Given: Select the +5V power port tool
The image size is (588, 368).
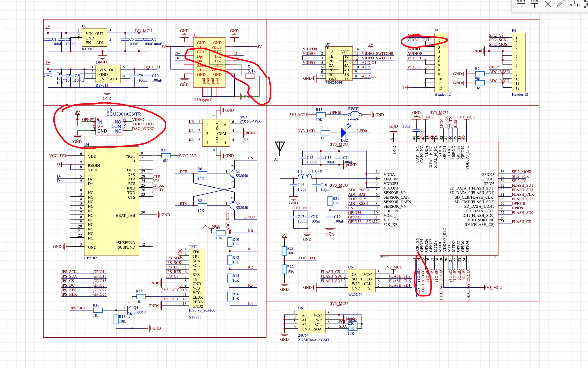Looking at the screenshot, I should click(534, 4).
